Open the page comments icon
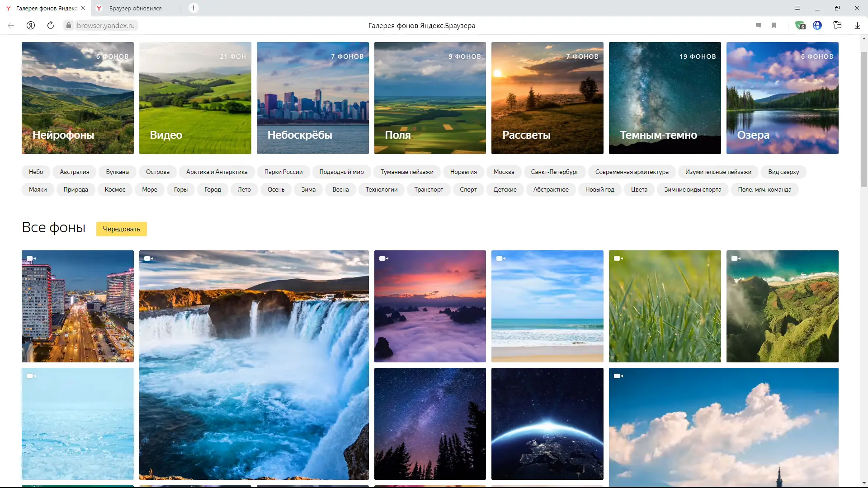 pyautogui.click(x=759, y=26)
